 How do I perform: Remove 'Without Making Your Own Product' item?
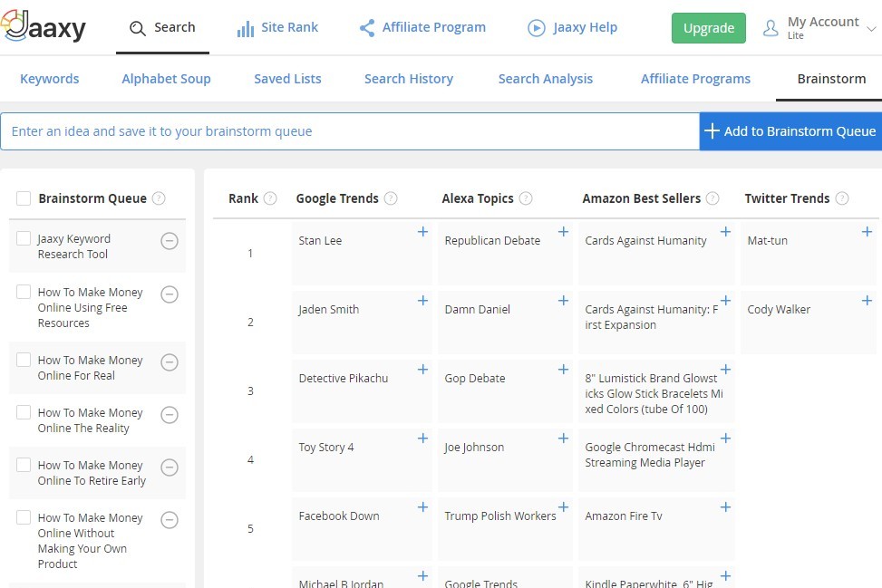pyautogui.click(x=170, y=520)
